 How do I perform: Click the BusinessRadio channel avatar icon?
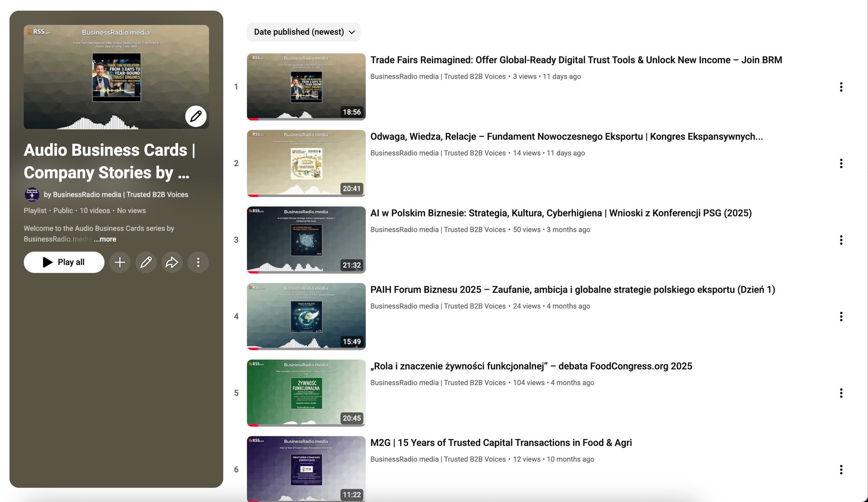pos(32,195)
